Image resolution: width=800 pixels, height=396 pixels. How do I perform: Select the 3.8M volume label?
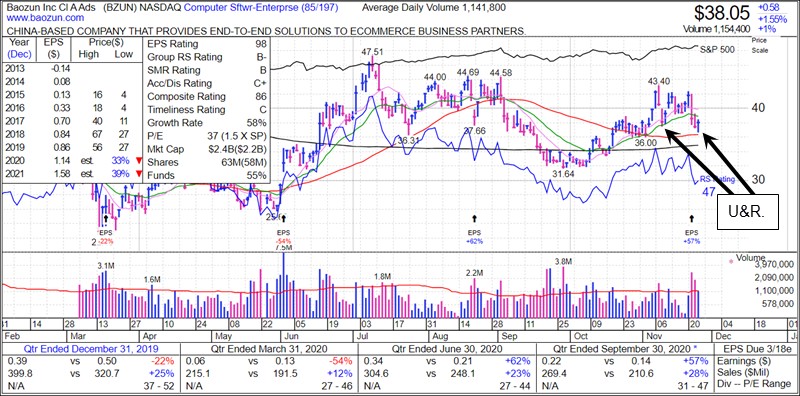(564, 261)
